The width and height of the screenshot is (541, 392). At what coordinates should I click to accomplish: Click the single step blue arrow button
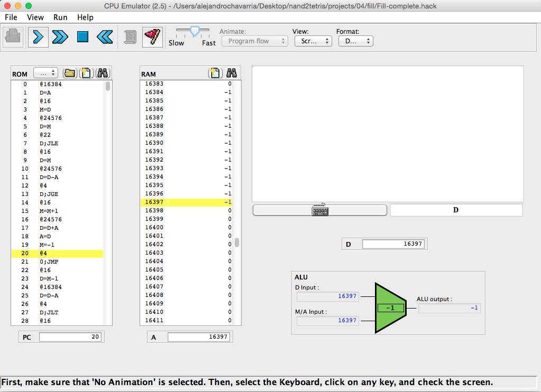coord(38,37)
